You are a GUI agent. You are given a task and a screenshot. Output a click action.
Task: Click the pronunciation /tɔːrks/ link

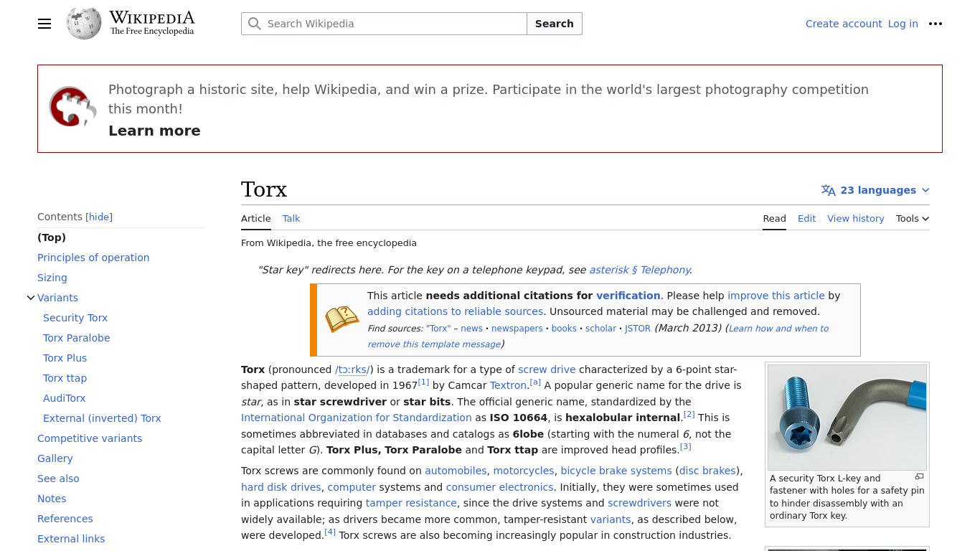click(x=352, y=369)
